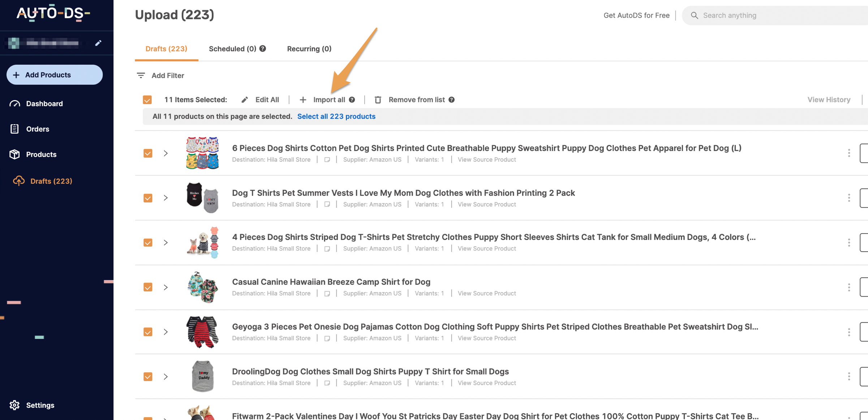Screen dimensions: 868x420
Task: Click the Remove from list trash icon
Action: click(378, 100)
